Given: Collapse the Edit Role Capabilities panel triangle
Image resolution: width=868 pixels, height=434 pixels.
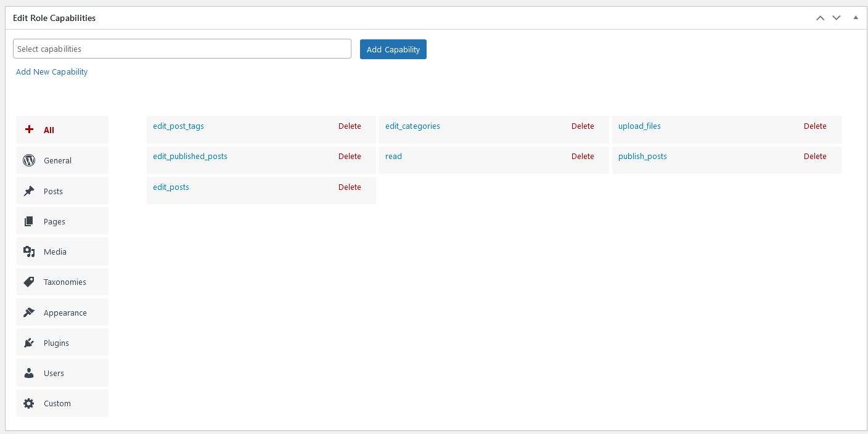Looking at the screenshot, I should (x=856, y=18).
